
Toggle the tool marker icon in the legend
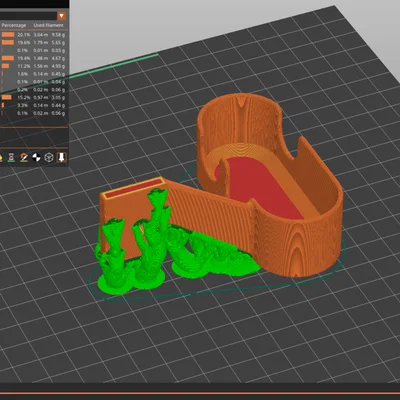pyautogui.click(x=61, y=157)
